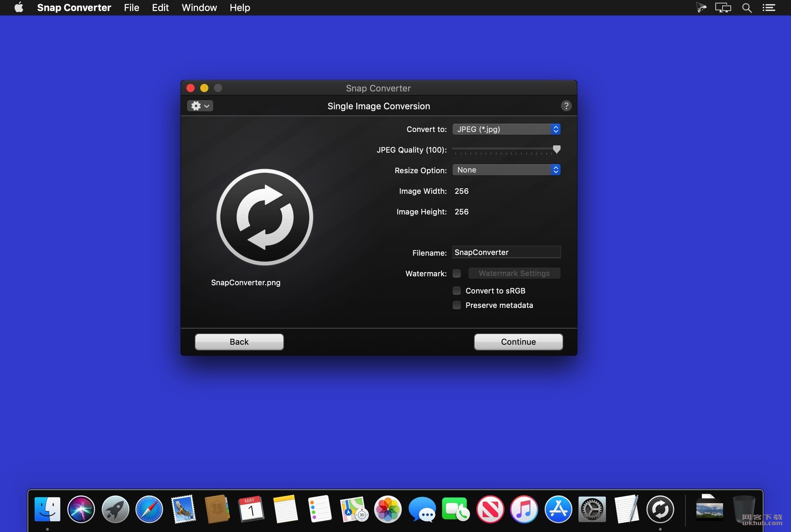Open TextEdit icon in dock
Viewport: 791px width, 532px height.
click(626, 509)
